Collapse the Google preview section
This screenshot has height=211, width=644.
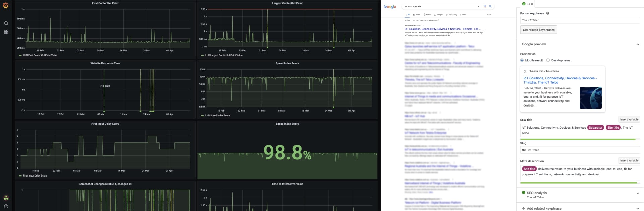[638, 44]
